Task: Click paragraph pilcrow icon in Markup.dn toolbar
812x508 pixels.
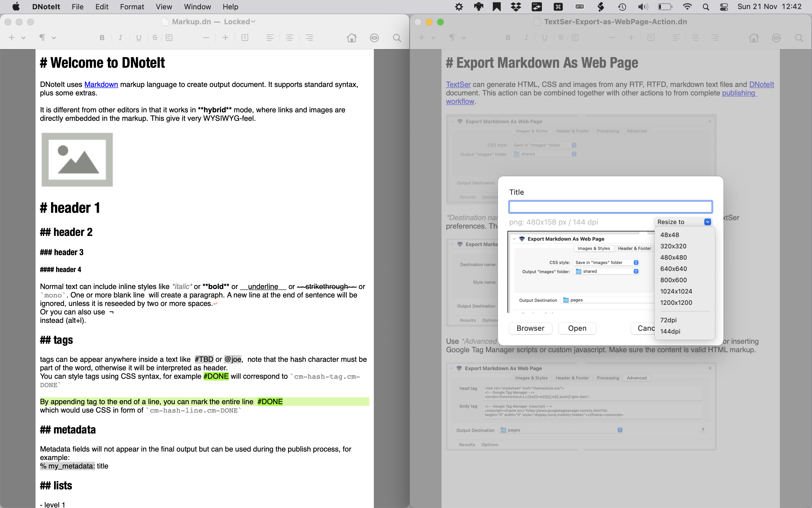Action: 42,38
